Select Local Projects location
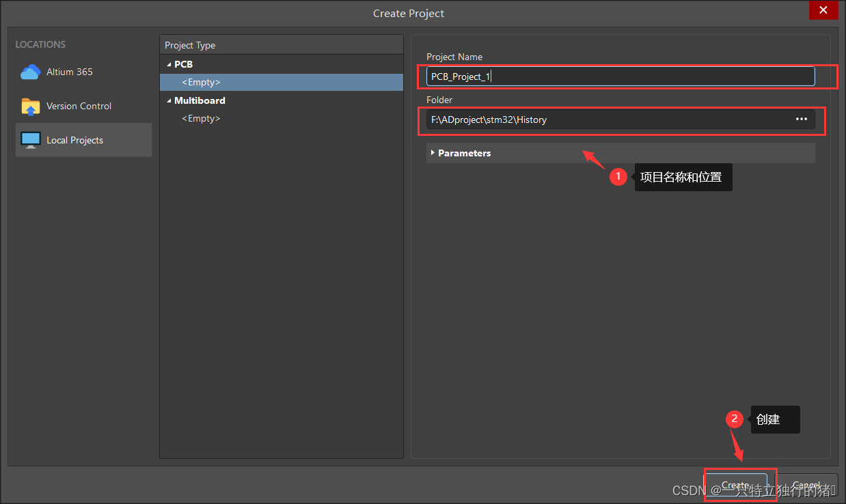846x504 pixels. [84, 140]
